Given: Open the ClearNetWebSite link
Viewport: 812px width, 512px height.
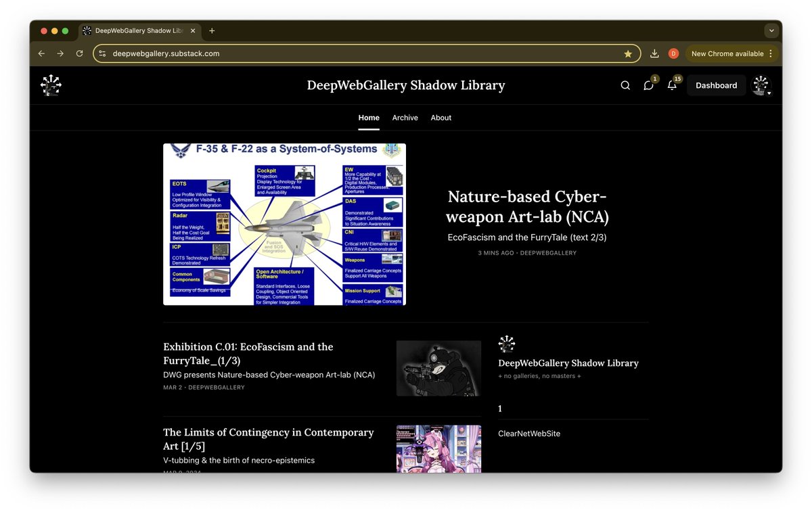Looking at the screenshot, I should click(529, 434).
